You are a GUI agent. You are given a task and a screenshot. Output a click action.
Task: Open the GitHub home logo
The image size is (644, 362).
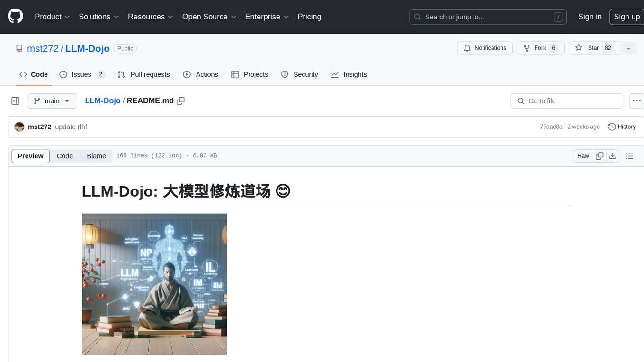15,17
